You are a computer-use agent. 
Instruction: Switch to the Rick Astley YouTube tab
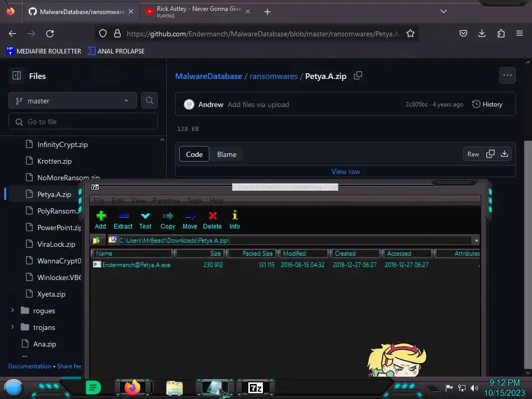198,11
